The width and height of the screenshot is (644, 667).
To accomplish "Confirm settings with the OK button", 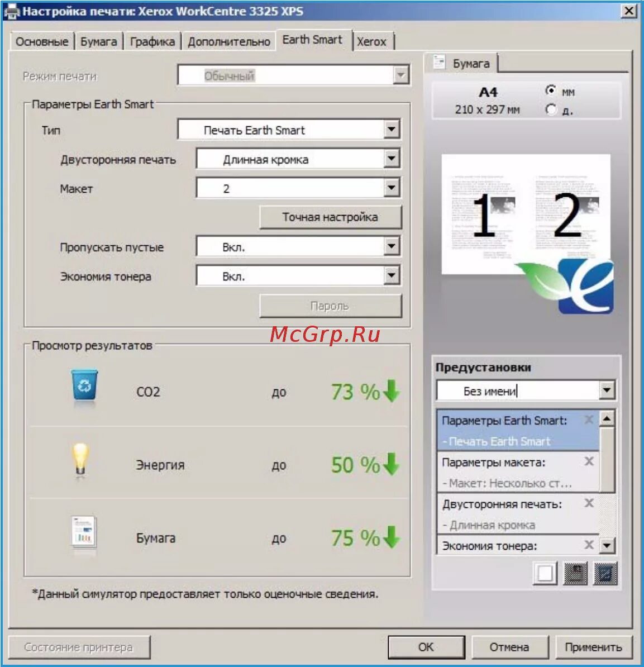I will (426, 647).
